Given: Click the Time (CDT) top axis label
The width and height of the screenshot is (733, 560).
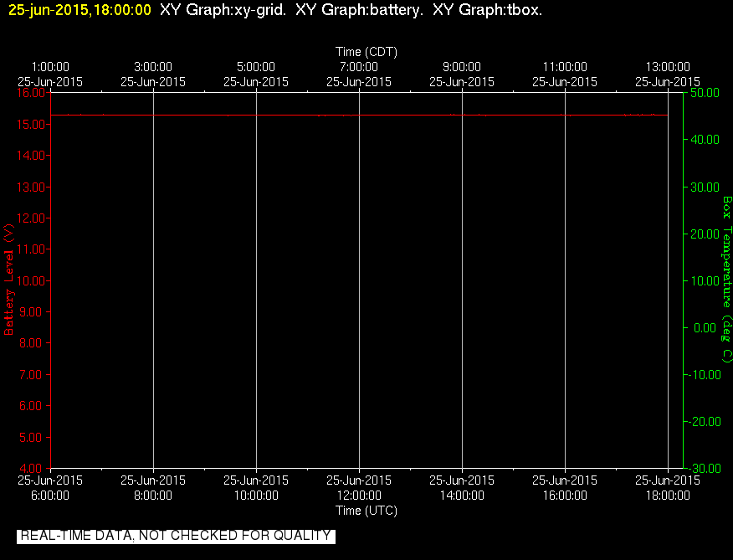Looking at the screenshot, I should [366, 52].
